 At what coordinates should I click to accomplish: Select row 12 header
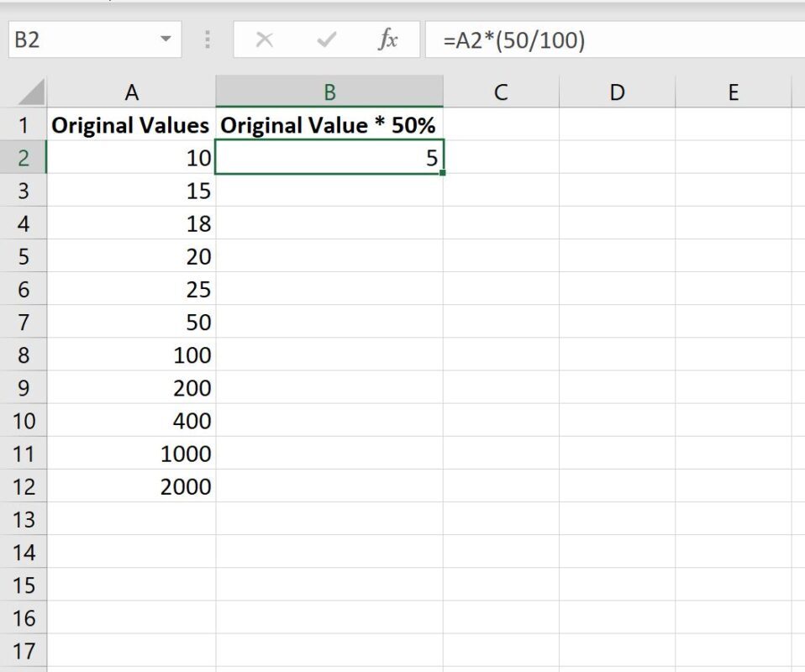point(24,486)
